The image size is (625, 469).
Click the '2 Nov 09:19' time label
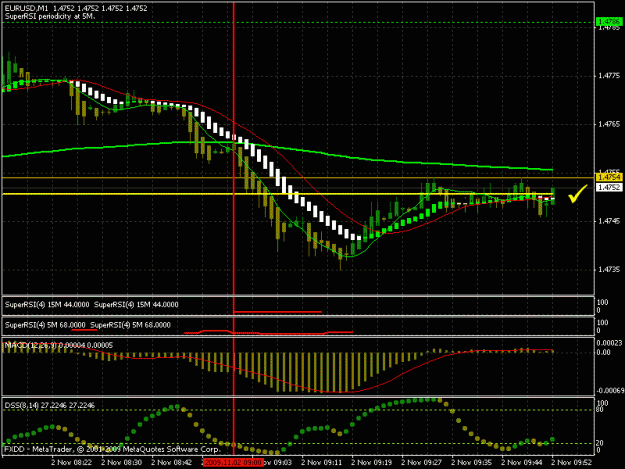tap(371, 462)
